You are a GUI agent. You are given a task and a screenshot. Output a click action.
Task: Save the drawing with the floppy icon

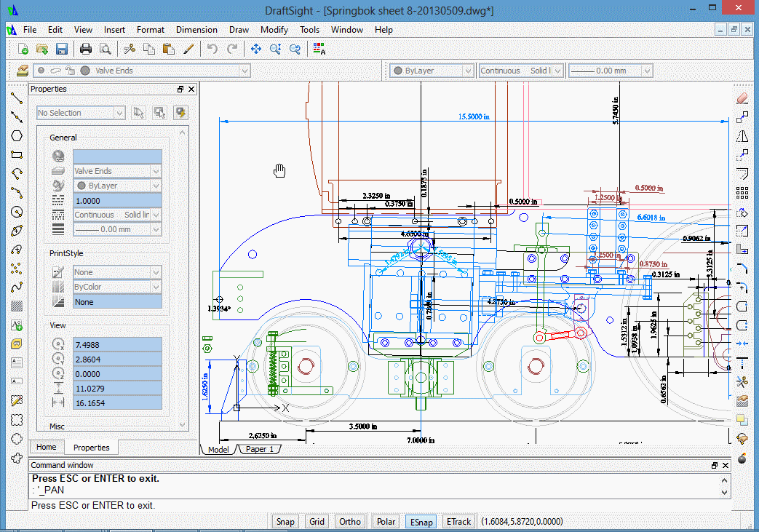click(x=61, y=49)
